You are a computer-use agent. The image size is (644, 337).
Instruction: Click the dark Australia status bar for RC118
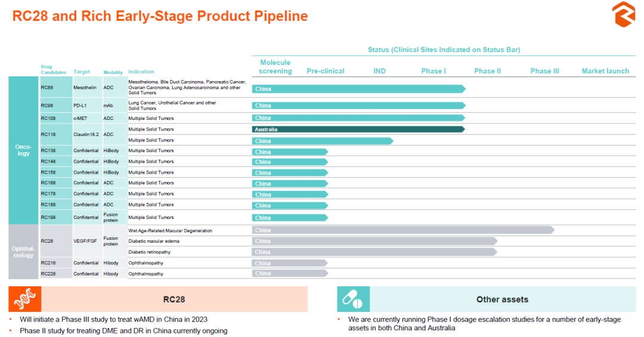358,129
